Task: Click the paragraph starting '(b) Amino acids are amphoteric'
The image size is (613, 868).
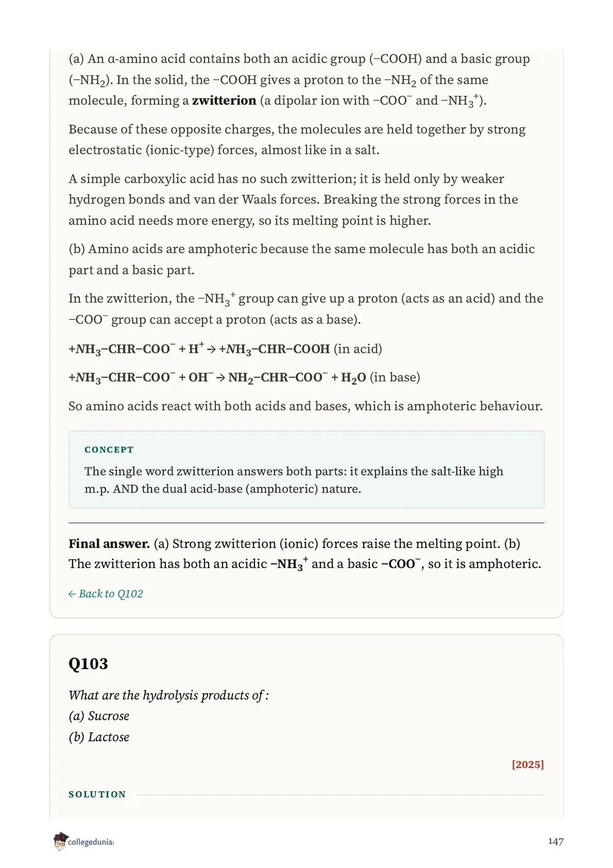Action: point(302,259)
